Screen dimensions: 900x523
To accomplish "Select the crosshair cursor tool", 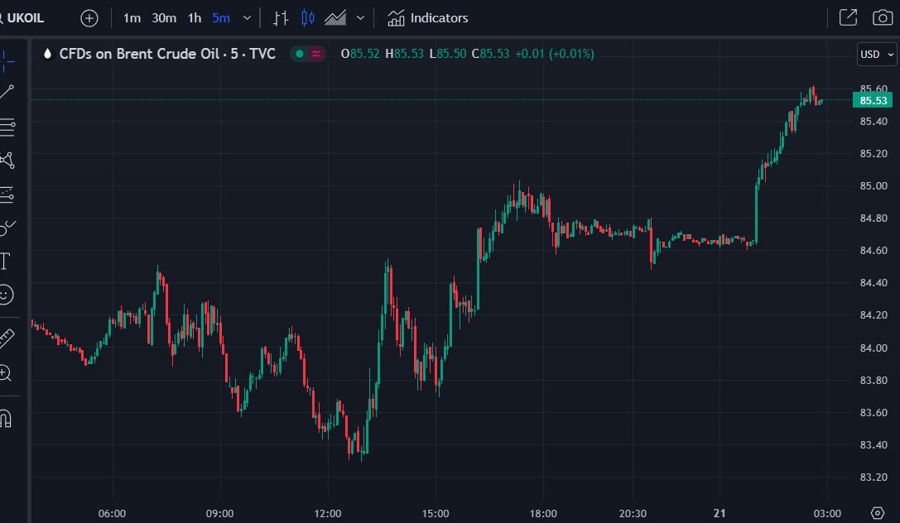I will 6,61.
